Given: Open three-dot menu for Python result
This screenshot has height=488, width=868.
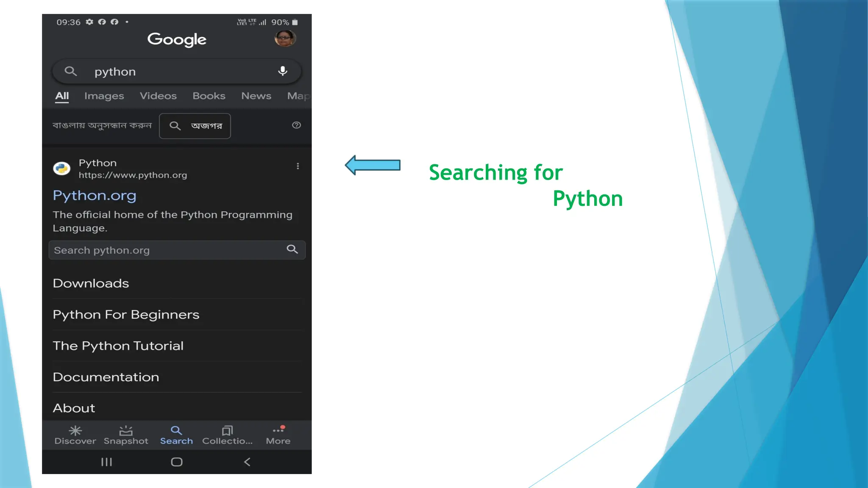Looking at the screenshot, I should (x=298, y=166).
